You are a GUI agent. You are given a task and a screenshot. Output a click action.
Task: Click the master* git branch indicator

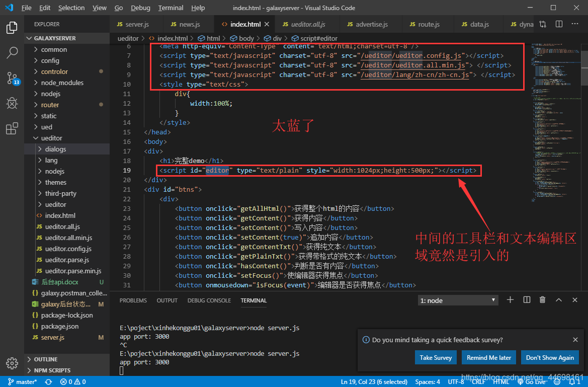click(x=23, y=382)
